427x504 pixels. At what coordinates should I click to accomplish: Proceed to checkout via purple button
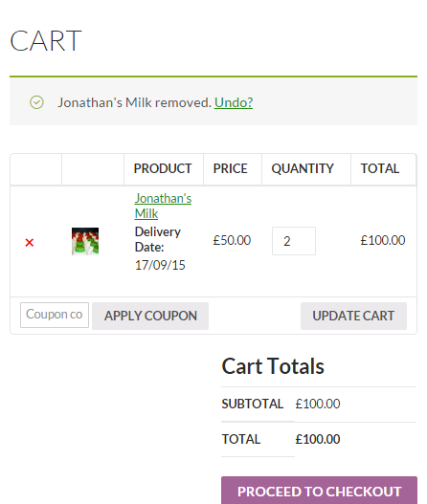319,491
